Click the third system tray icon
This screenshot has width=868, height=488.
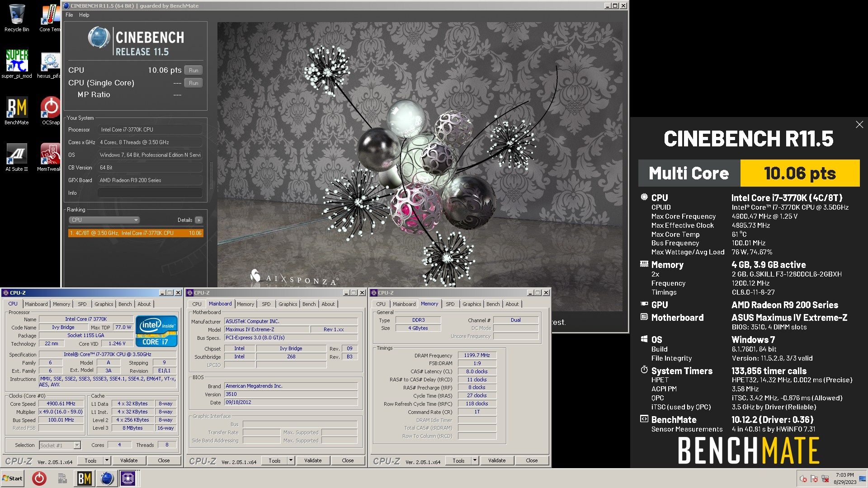(x=825, y=479)
